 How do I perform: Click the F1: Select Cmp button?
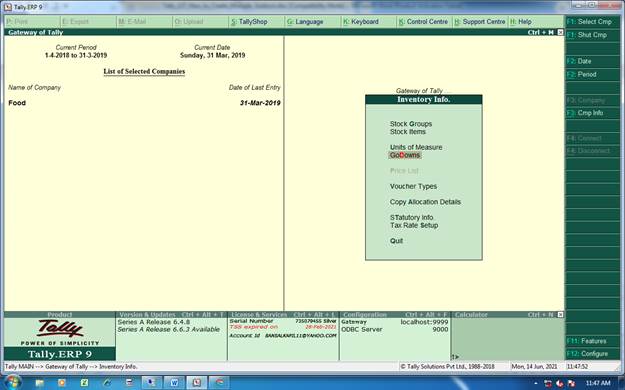(593, 22)
